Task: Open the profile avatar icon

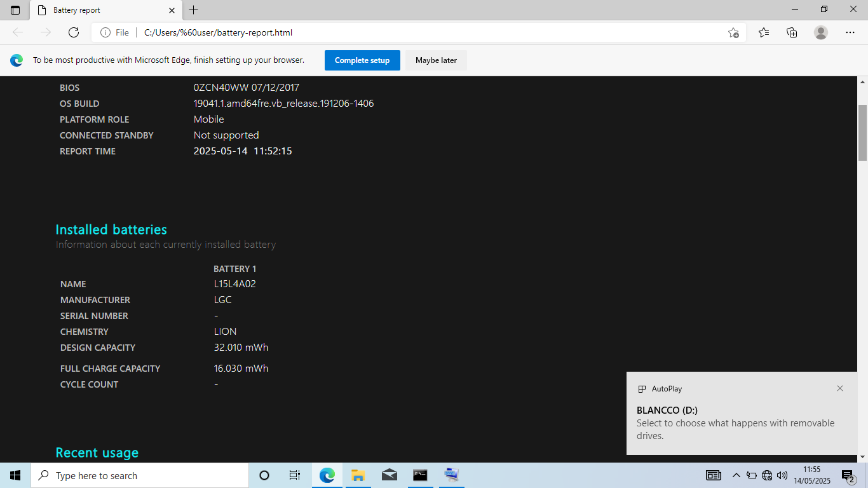Action: 821,32
